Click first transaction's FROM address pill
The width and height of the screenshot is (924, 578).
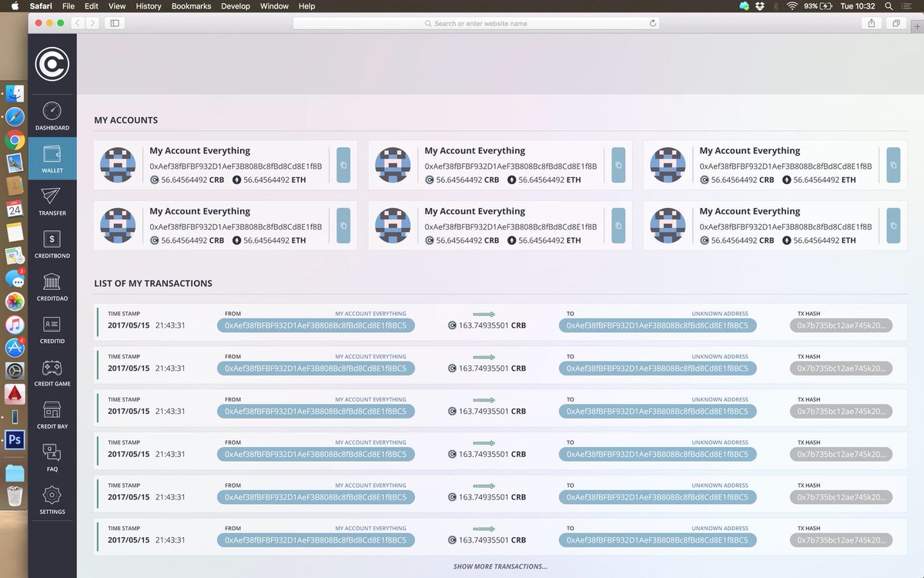(x=316, y=325)
